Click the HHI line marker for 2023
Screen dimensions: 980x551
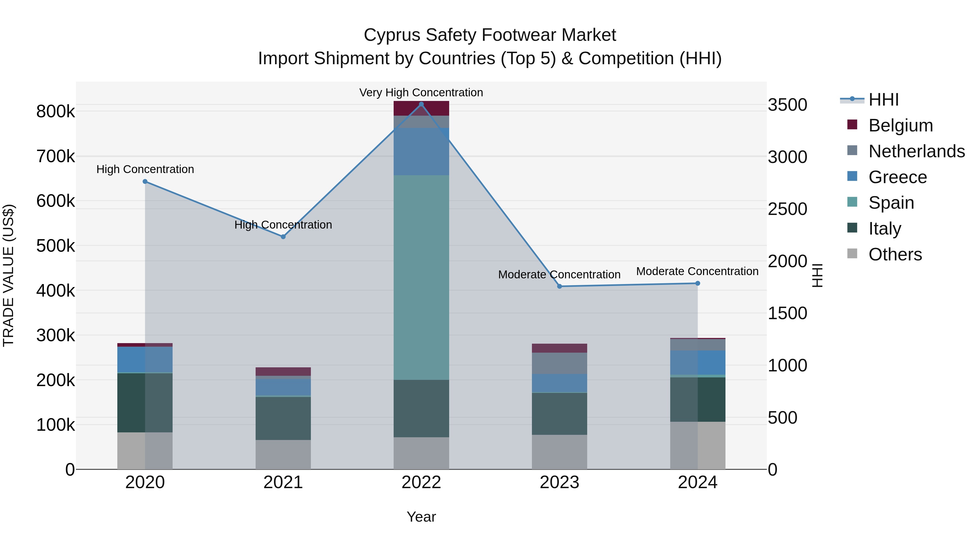pos(559,286)
